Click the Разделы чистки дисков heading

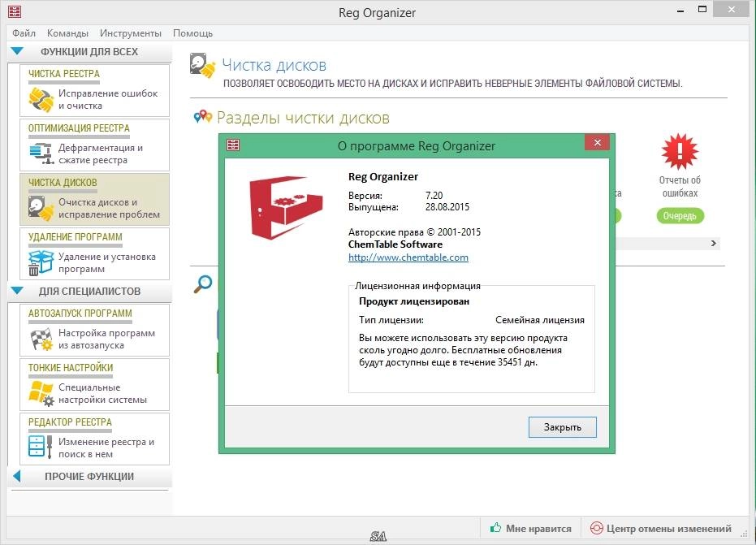[x=303, y=118]
